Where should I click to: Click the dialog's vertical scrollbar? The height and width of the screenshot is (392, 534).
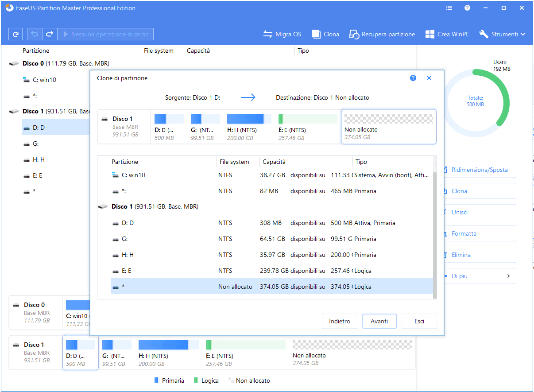pyautogui.click(x=434, y=235)
